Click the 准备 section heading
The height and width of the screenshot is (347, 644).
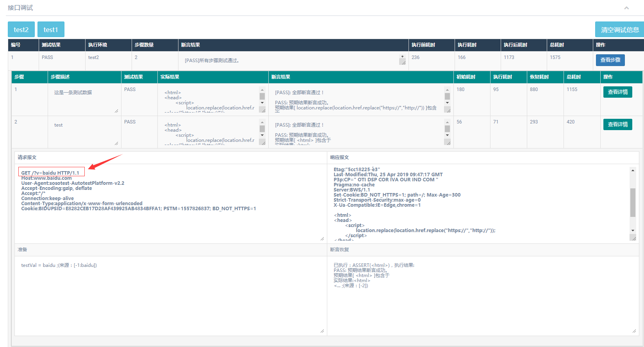coord(22,250)
